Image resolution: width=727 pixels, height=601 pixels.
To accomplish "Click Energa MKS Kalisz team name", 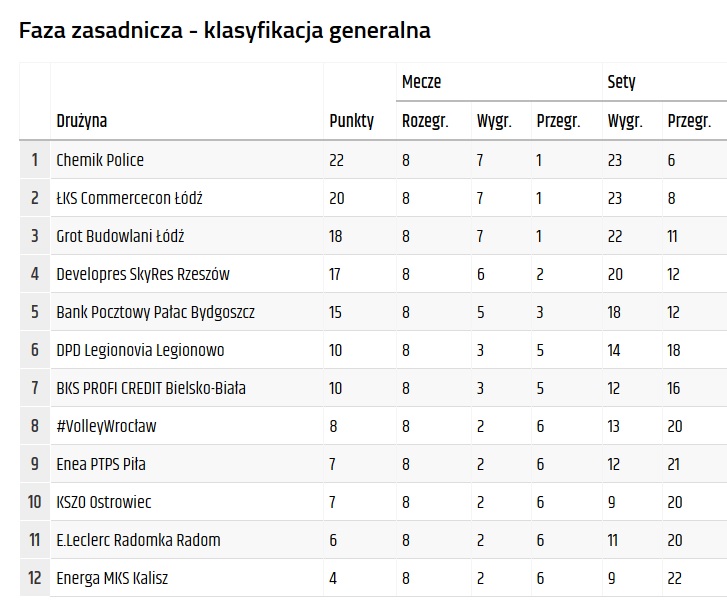I will pyautogui.click(x=112, y=578).
